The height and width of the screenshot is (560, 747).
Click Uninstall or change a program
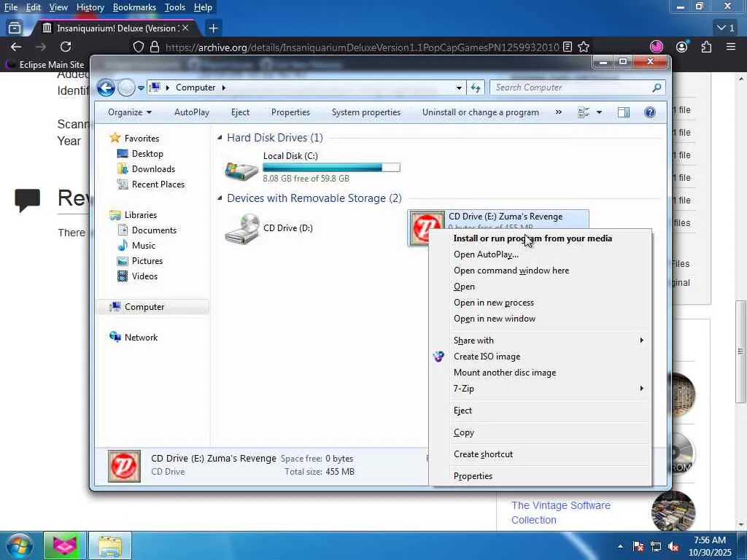click(x=481, y=112)
